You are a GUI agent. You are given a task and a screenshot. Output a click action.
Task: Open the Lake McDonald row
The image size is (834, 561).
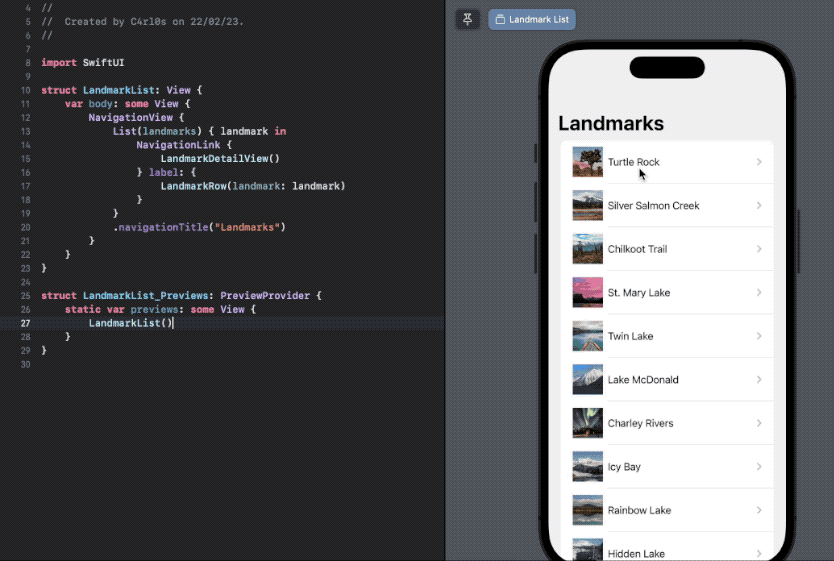coord(667,380)
